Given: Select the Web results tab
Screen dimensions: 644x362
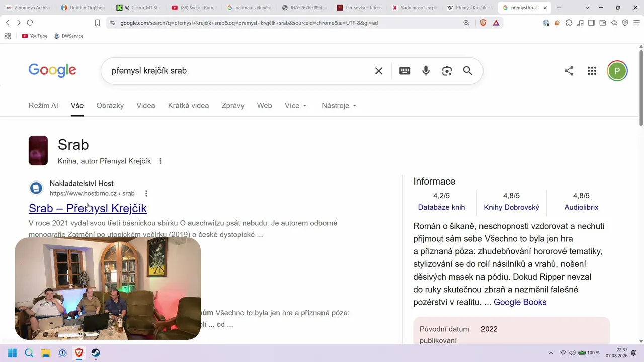Looking at the screenshot, I should pyautogui.click(x=264, y=106).
